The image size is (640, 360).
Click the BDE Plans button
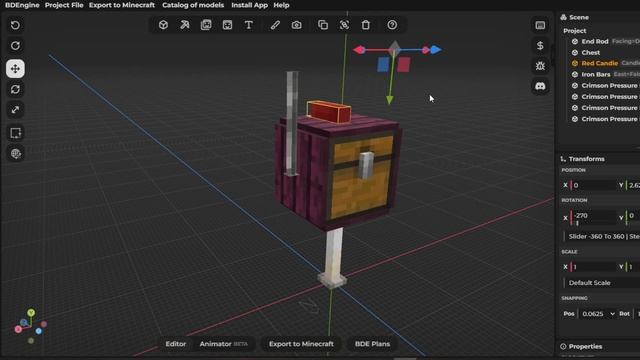coord(372,344)
